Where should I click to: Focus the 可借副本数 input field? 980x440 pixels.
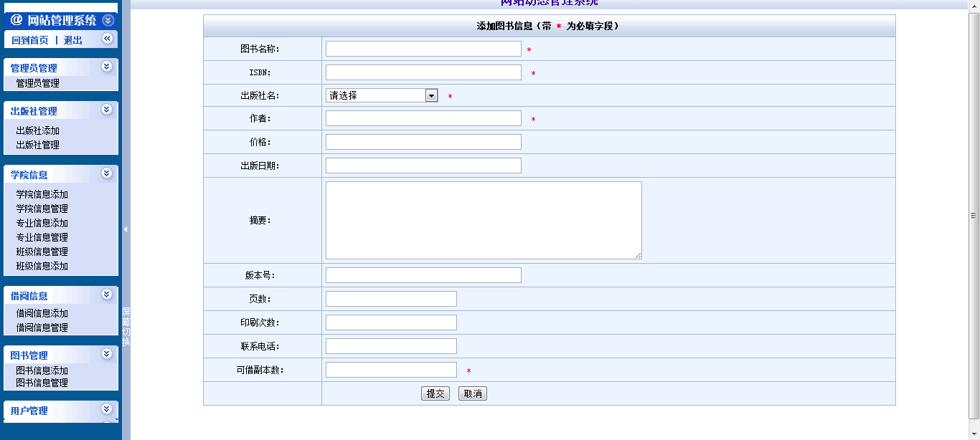(391, 370)
